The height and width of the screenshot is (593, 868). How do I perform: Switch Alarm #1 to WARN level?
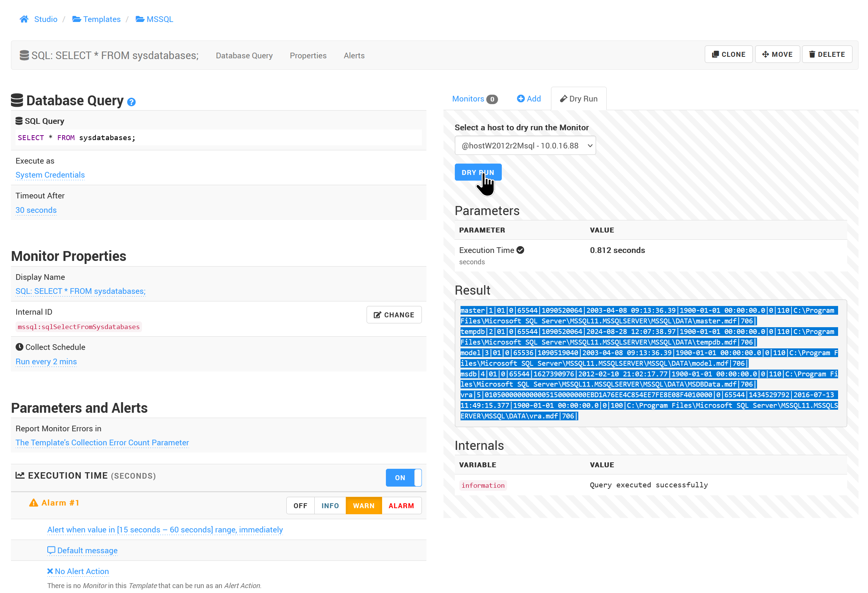tap(364, 505)
